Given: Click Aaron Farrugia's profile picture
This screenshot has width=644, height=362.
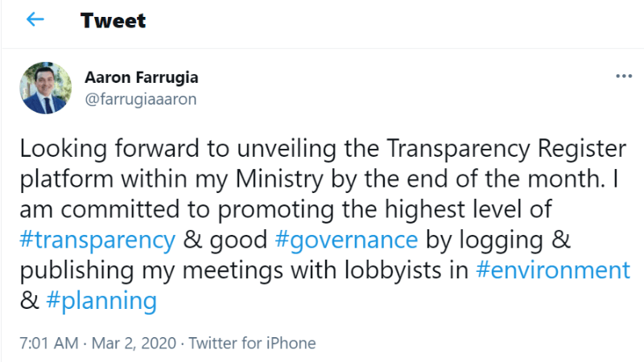Looking at the screenshot, I should pyautogui.click(x=47, y=88).
